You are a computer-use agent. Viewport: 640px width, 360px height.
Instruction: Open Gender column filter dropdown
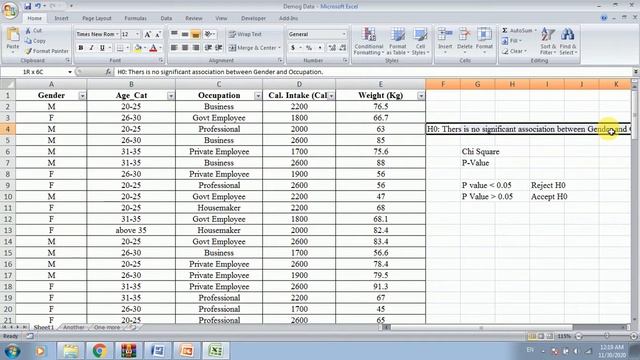(82, 96)
